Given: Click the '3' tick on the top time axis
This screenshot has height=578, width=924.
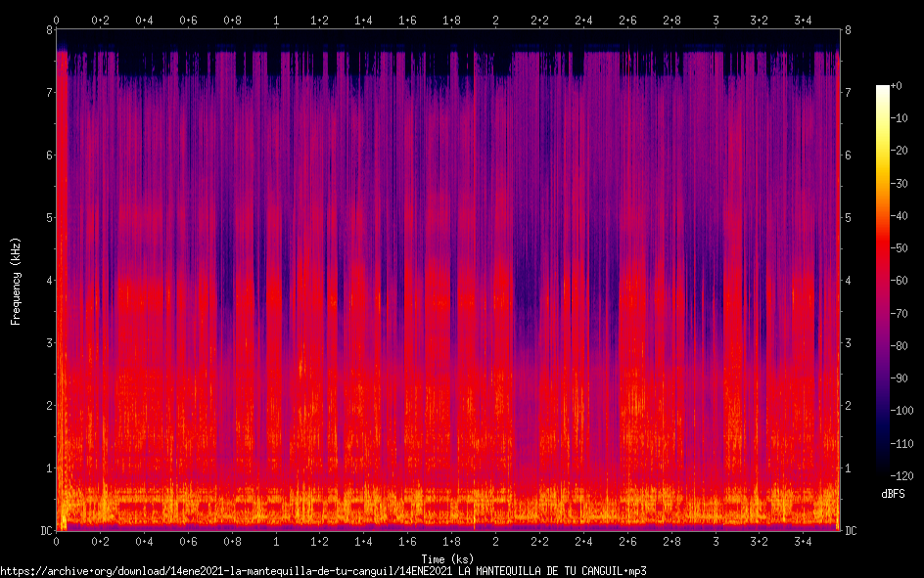Looking at the screenshot, I should tap(716, 21).
